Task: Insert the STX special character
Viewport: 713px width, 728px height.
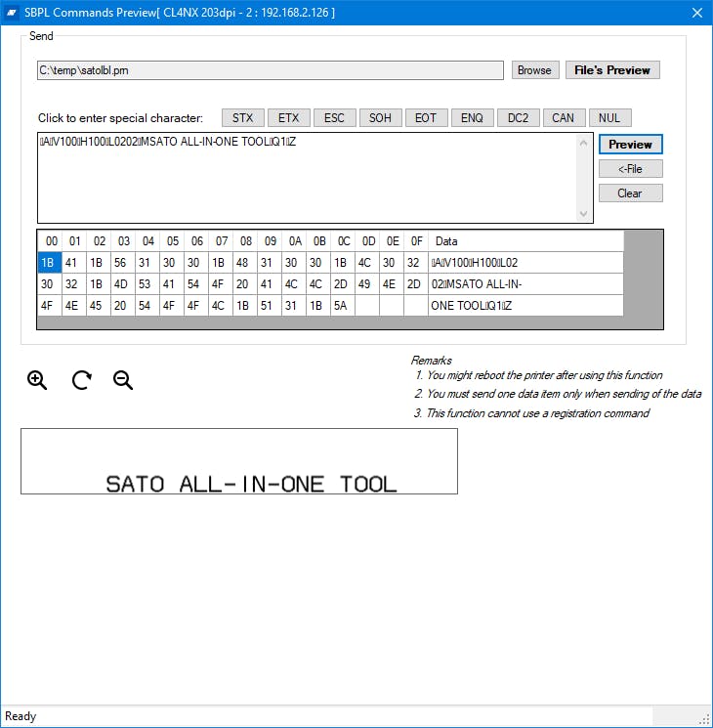Action: pos(243,118)
